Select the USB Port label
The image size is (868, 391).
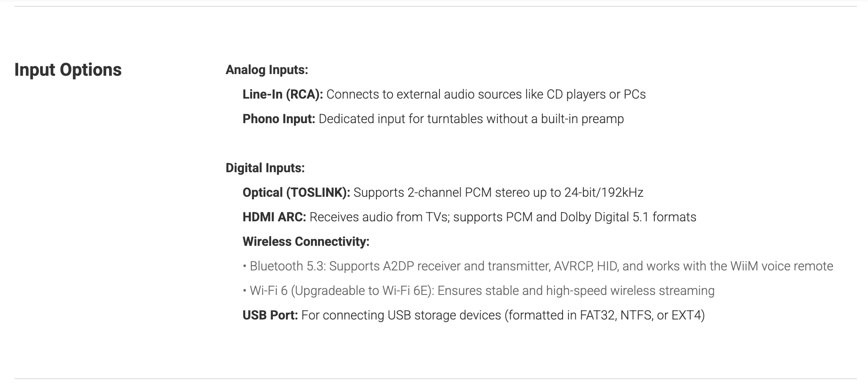270,315
